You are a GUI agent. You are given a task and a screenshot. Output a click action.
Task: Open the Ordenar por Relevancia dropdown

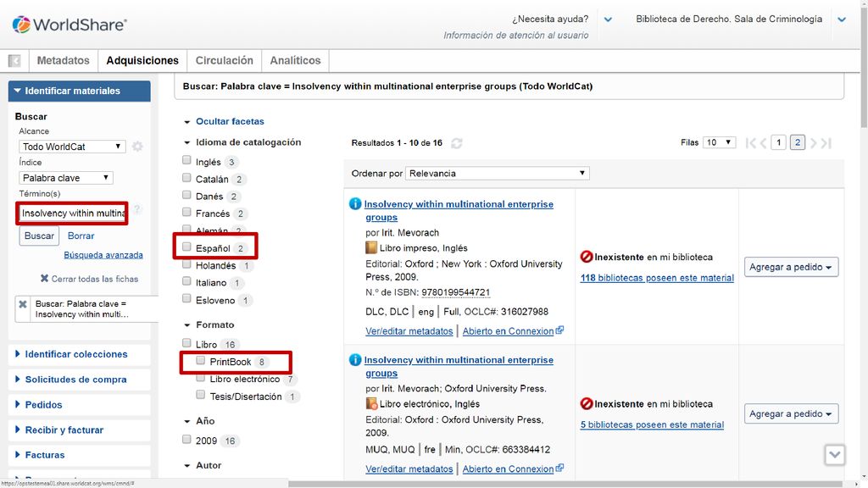click(497, 173)
